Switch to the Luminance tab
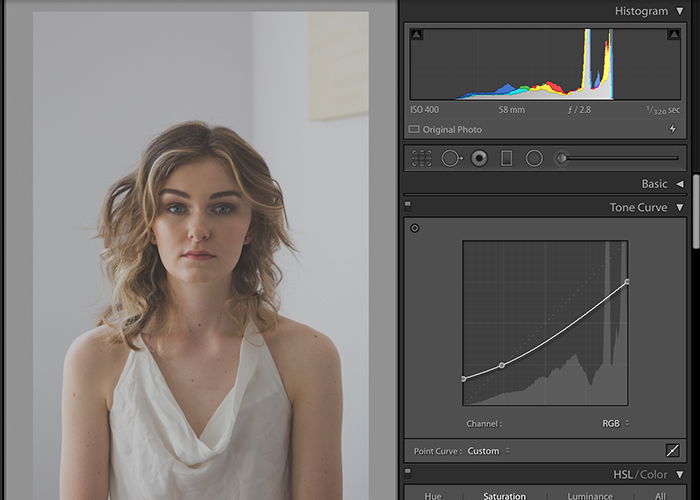The width and height of the screenshot is (700, 500). click(590, 496)
